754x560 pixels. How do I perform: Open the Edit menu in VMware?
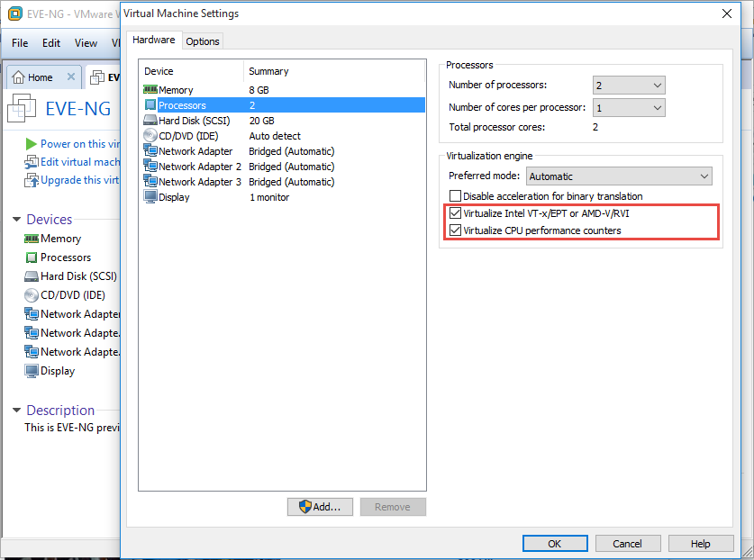(51, 43)
